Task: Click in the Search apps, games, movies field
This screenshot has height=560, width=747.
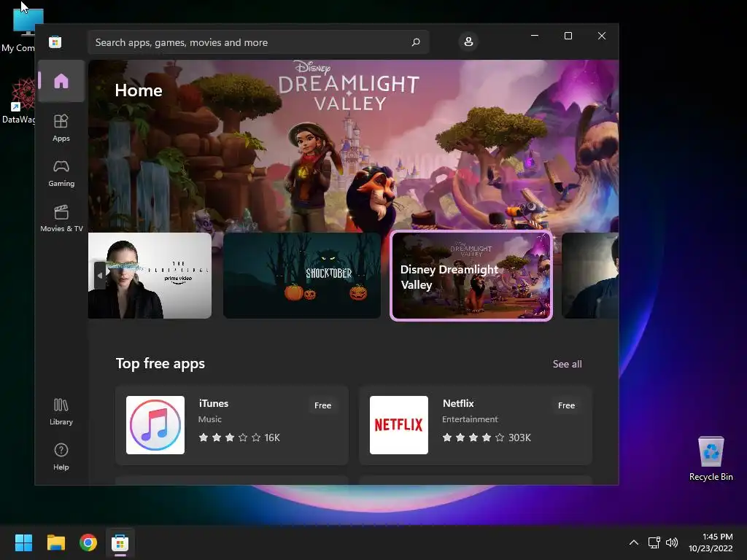Action: point(258,42)
